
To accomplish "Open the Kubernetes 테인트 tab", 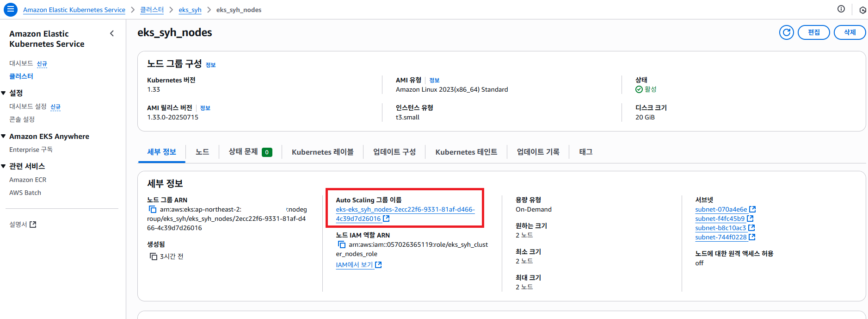I will click(467, 152).
